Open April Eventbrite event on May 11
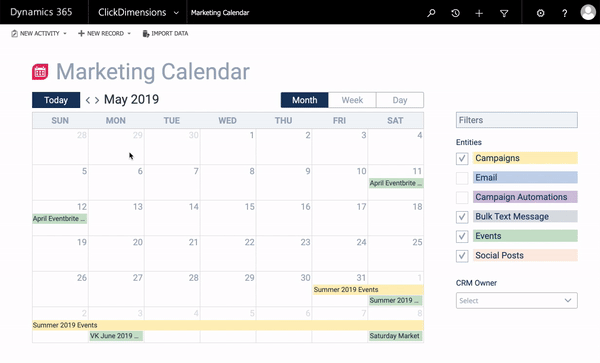Image resolution: width=600 pixels, height=363 pixels. [x=396, y=183]
